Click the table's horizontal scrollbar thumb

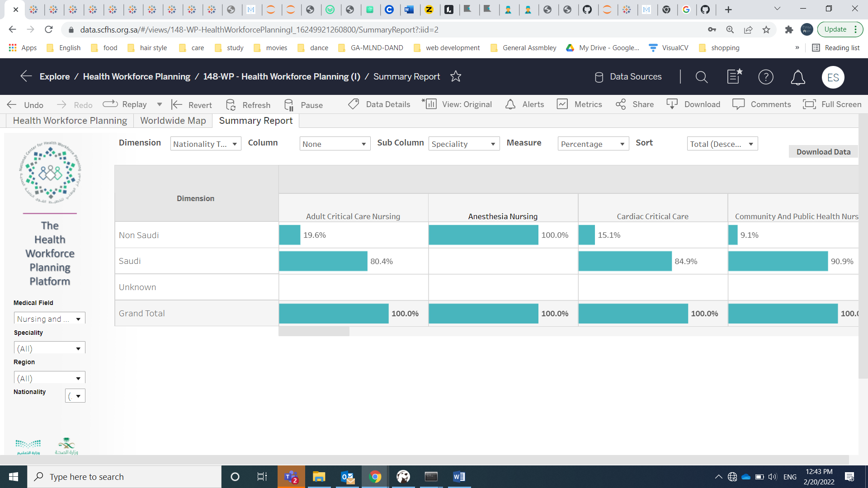coord(314,332)
